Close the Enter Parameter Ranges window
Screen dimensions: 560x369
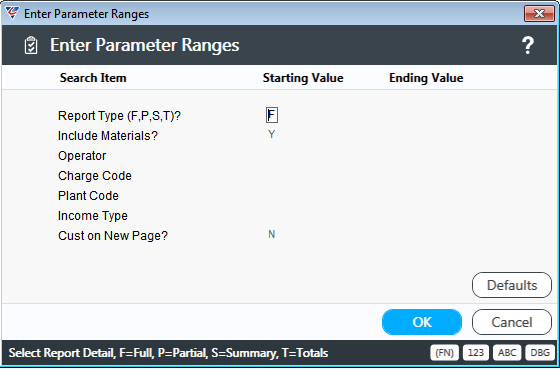[539, 14]
